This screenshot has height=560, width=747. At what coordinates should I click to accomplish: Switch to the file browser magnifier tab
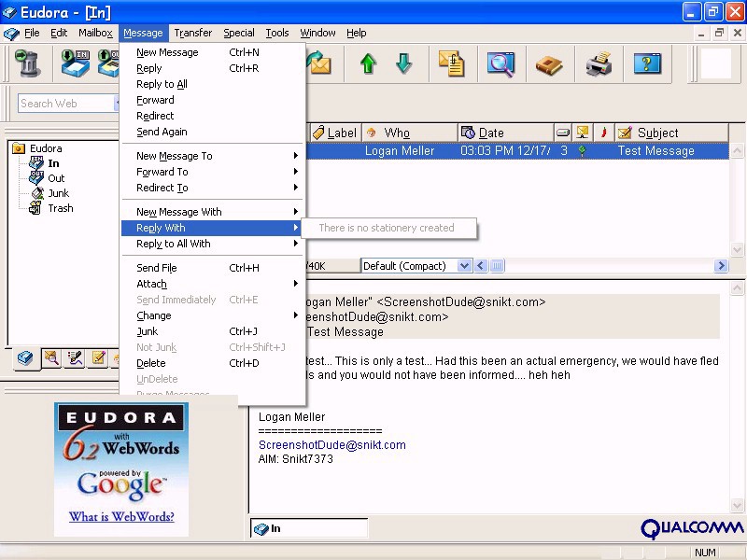click(x=51, y=358)
